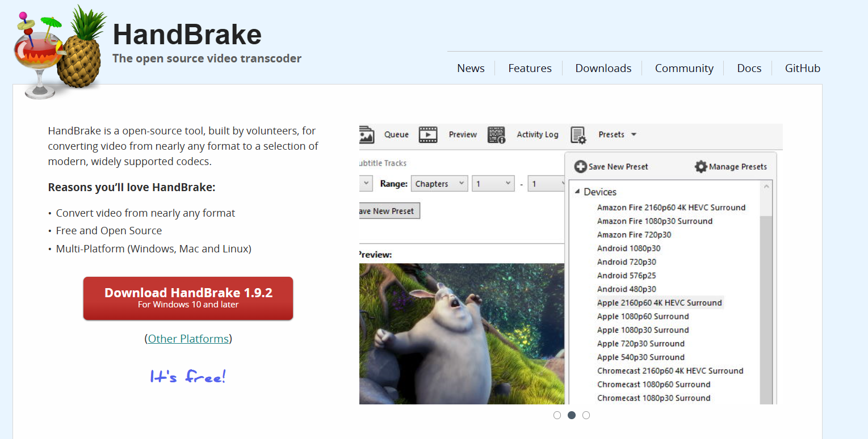This screenshot has width=868, height=439.
Task: Click the Queue picture icon
Action: pos(367,134)
